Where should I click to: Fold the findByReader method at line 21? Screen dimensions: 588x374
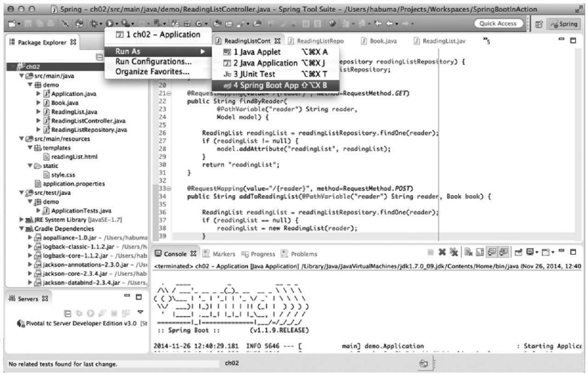(169, 93)
